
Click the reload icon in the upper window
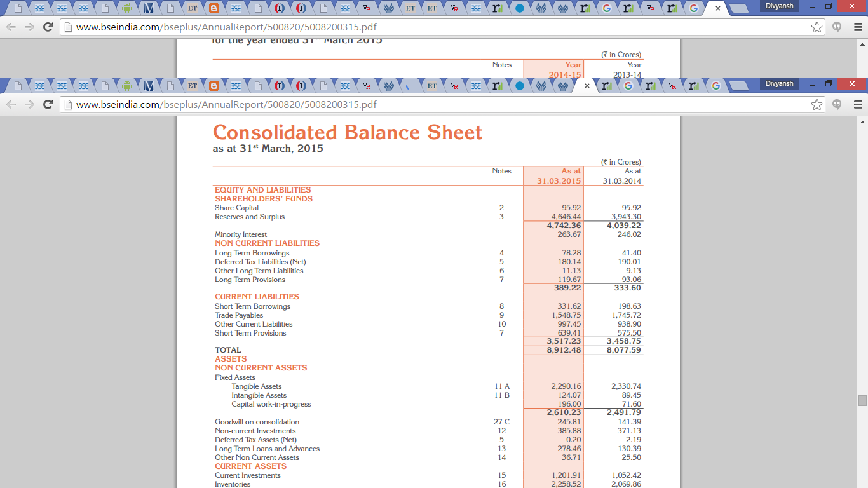coord(48,27)
